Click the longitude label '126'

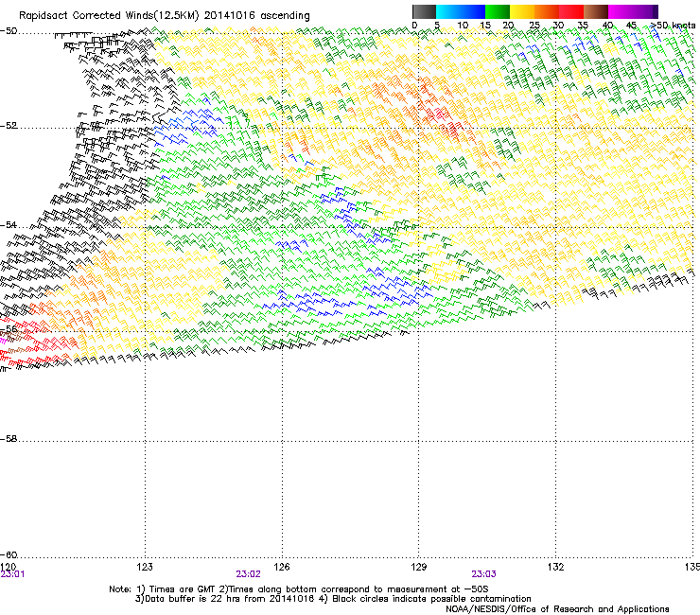click(x=282, y=567)
